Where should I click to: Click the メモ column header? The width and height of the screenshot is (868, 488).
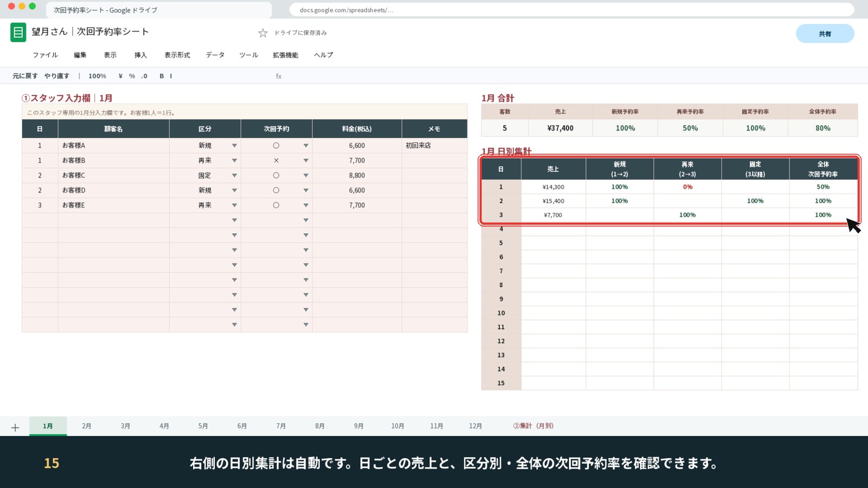tap(435, 129)
